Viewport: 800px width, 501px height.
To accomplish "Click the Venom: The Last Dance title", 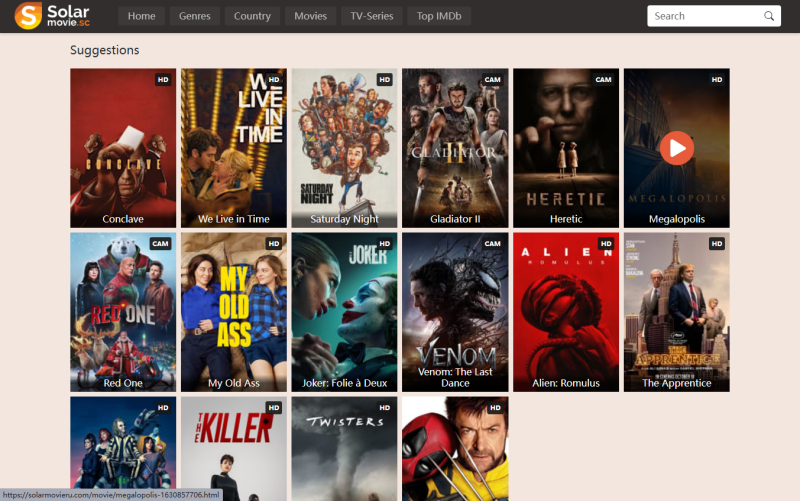I will [x=455, y=378].
